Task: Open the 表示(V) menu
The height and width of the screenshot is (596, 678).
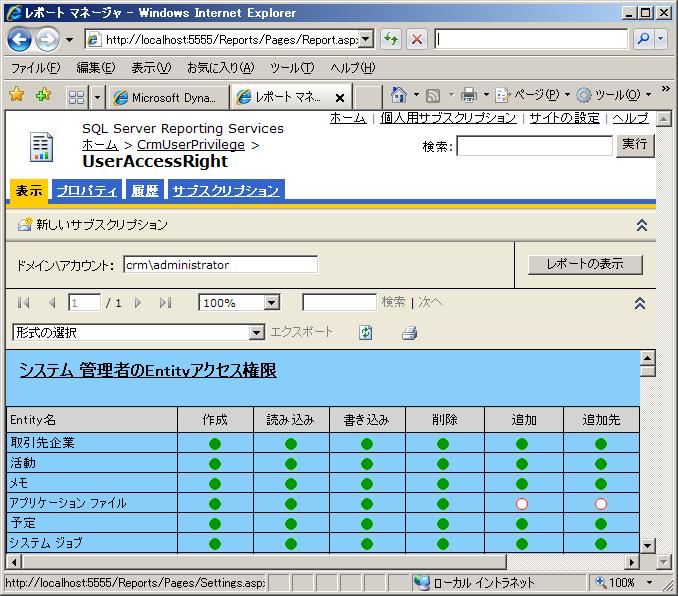Action: [x=151, y=67]
